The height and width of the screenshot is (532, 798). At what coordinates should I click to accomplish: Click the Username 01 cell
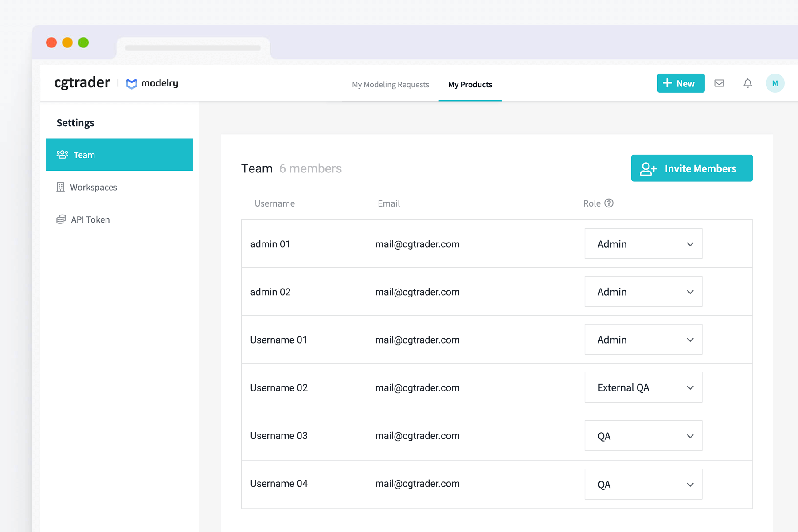pos(278,340)
